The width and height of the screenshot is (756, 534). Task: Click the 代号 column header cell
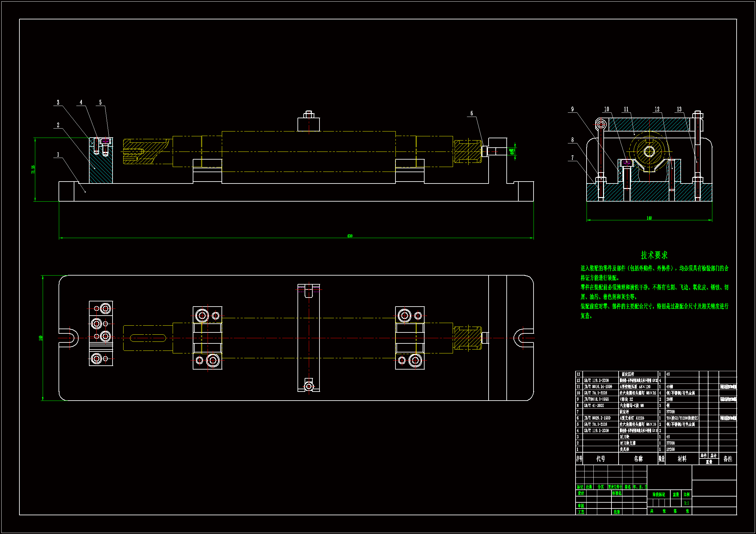click(x=600, y=459)
